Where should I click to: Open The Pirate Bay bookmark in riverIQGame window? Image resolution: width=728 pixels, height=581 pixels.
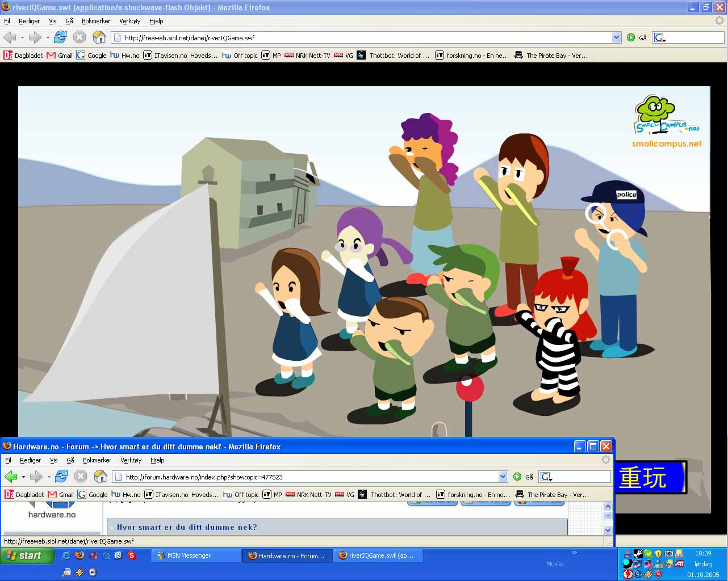point(551,55)
